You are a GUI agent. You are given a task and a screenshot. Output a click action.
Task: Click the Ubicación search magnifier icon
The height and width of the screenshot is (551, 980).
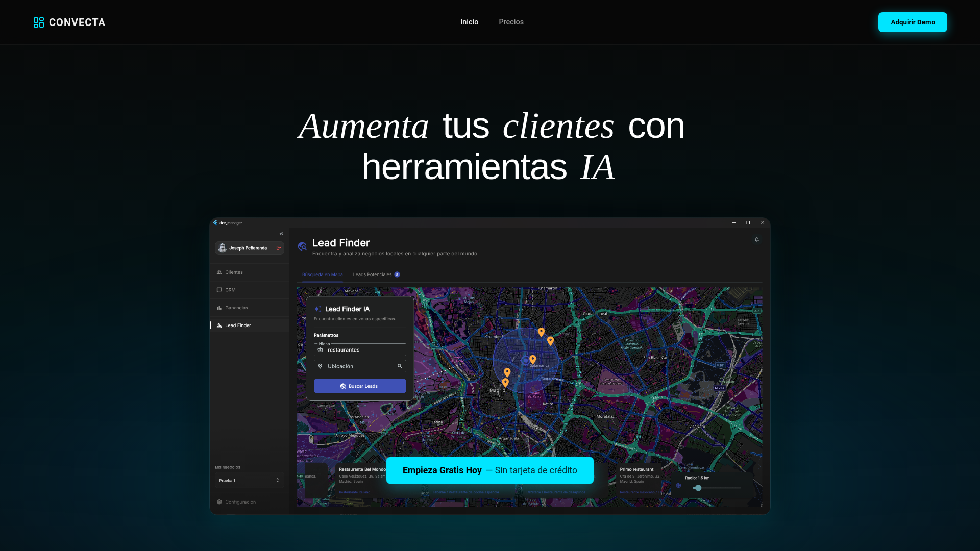(x=400, y=366)
